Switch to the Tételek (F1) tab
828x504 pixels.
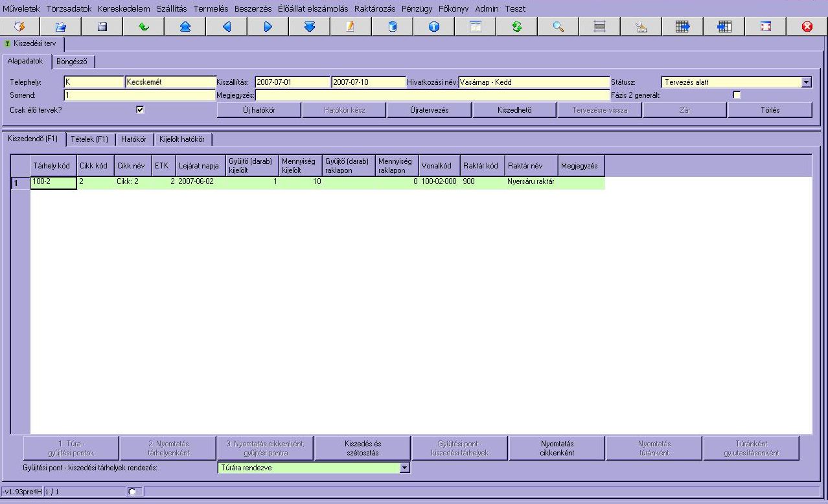coord(89,139)
